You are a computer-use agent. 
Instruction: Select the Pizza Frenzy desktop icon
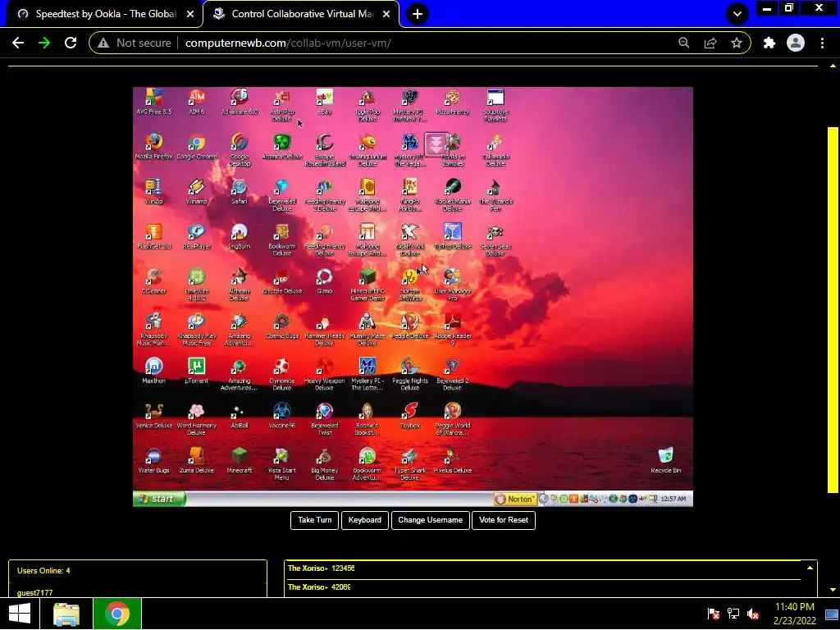coord(453,102)
